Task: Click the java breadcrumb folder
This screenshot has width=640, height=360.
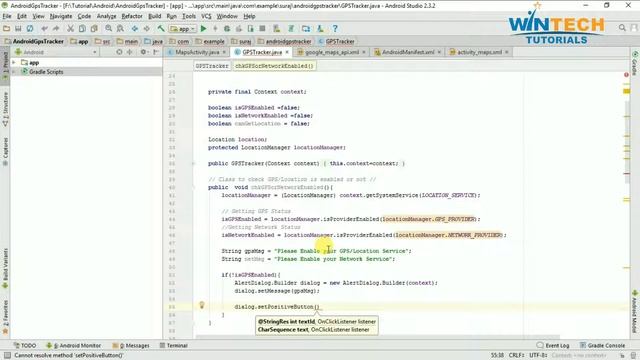Action: [153, 42]
